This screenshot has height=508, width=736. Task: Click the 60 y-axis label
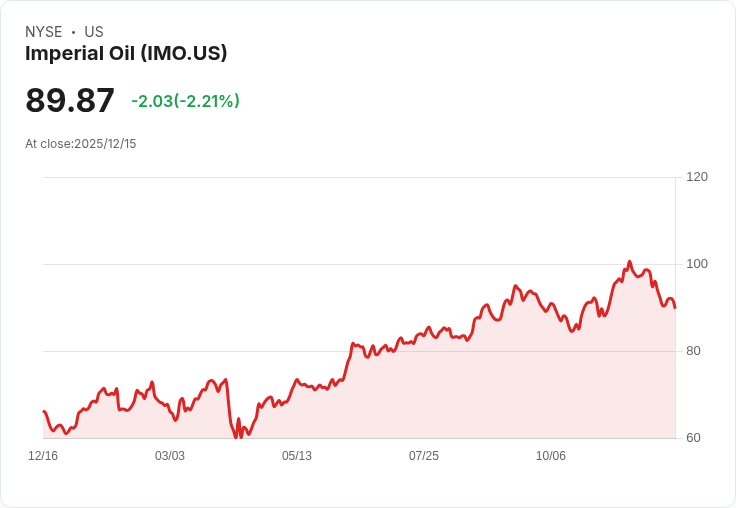click(x=693, y=438)
